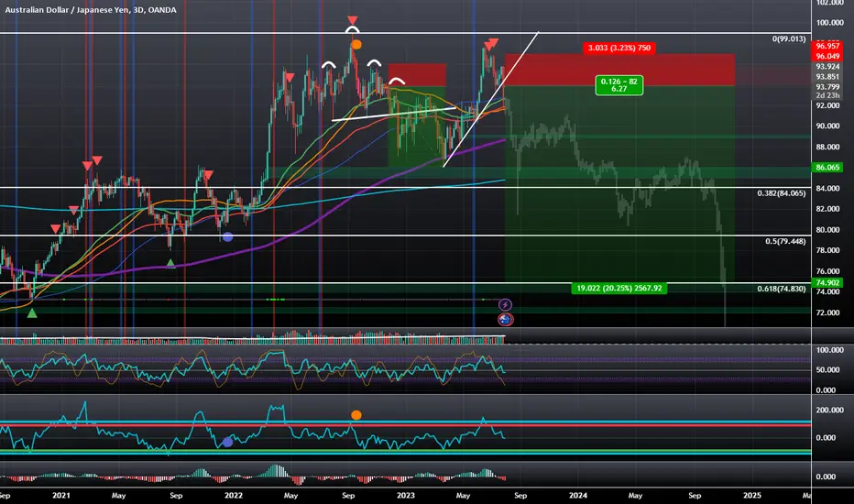Select the steep ascending white trendline
Image resolution: width=854 pixels, height=504 pixels.
[491, 99]
